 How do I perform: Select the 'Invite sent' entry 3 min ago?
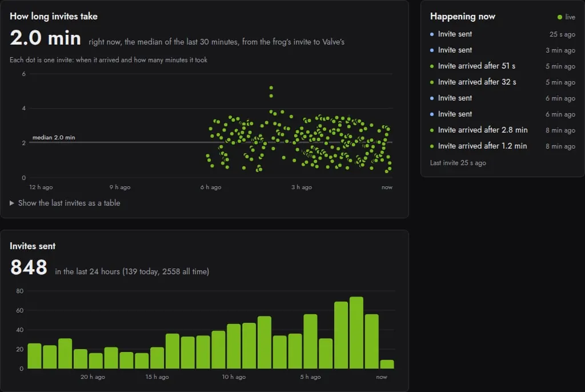tap(503, 50)
